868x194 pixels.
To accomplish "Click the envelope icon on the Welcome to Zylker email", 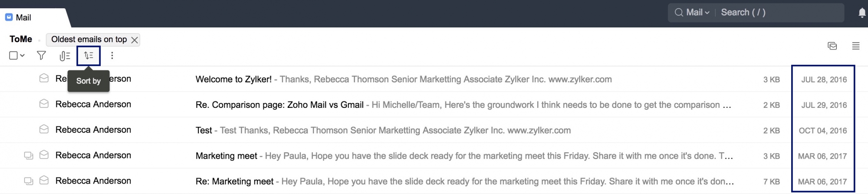I will (44, 79).
